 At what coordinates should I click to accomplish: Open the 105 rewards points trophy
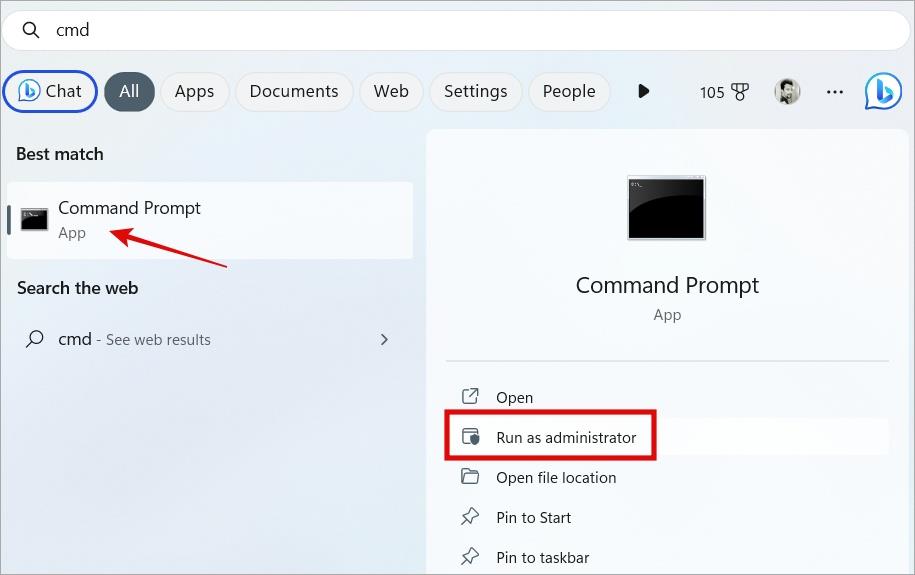(x=724, y=92)
